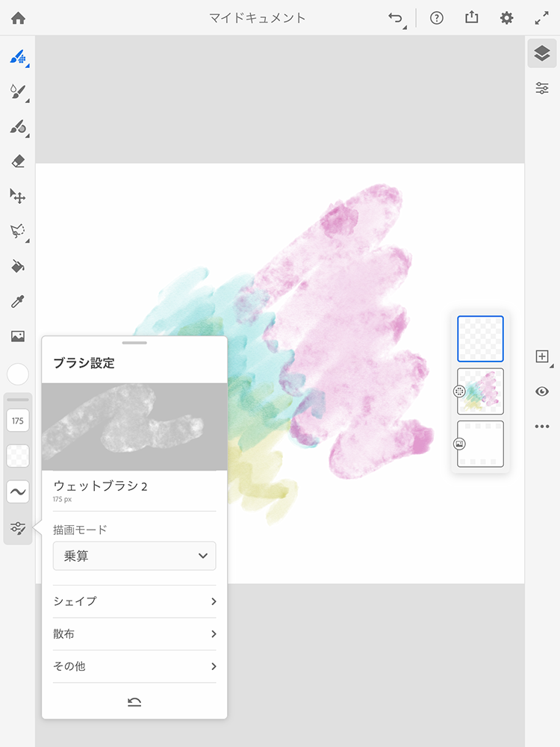Go to the Home screen
This screenshot has width=560, height=747.
coord(18,18)
